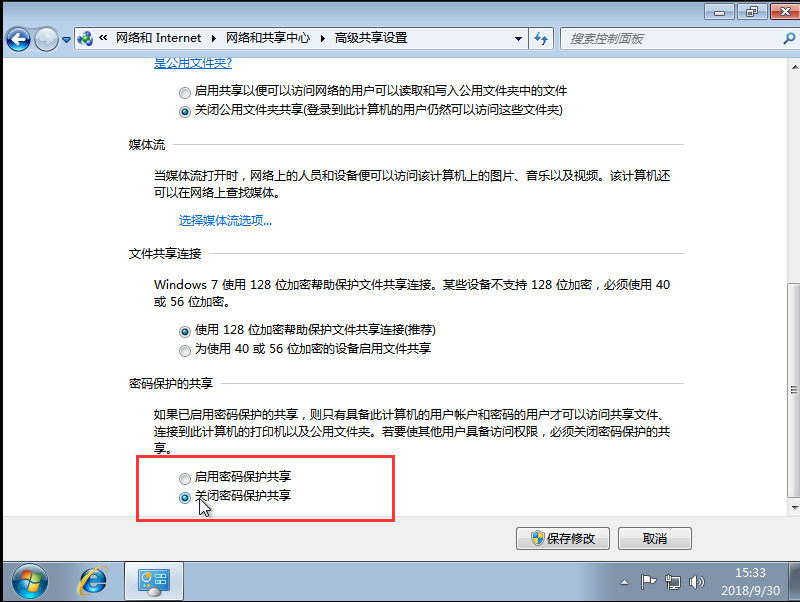The image size is (800, 602).
Task: Expand the address bar history dropdown
Action: tap(518, 39)
